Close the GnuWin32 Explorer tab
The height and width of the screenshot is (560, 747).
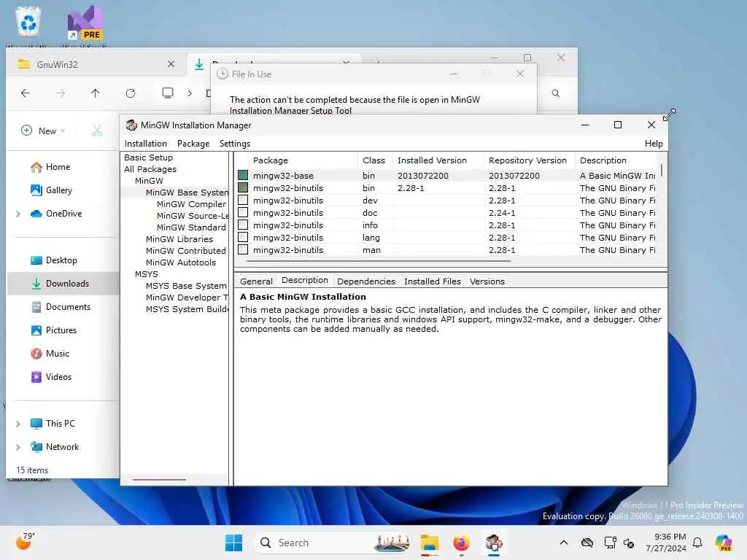[171, 64]
